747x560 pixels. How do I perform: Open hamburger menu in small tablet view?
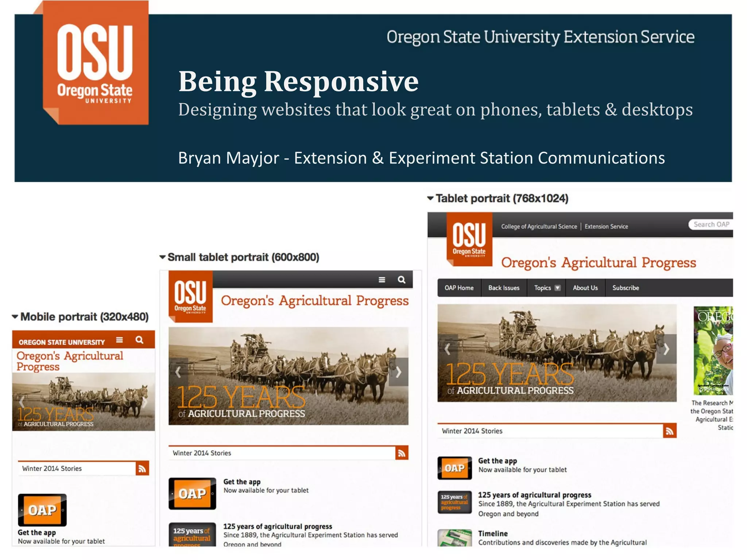382,280
